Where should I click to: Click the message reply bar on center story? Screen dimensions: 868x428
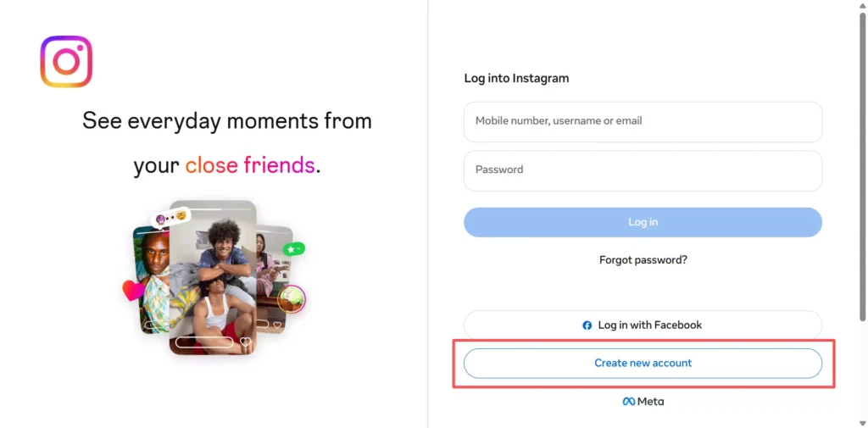[x=204, y=342]
